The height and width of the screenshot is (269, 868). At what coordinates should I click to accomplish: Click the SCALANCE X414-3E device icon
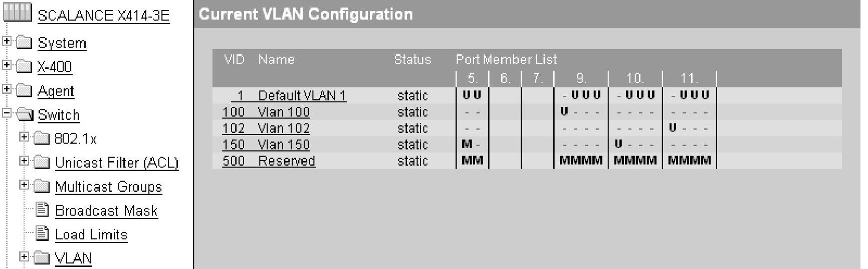(x=17, y=13)
